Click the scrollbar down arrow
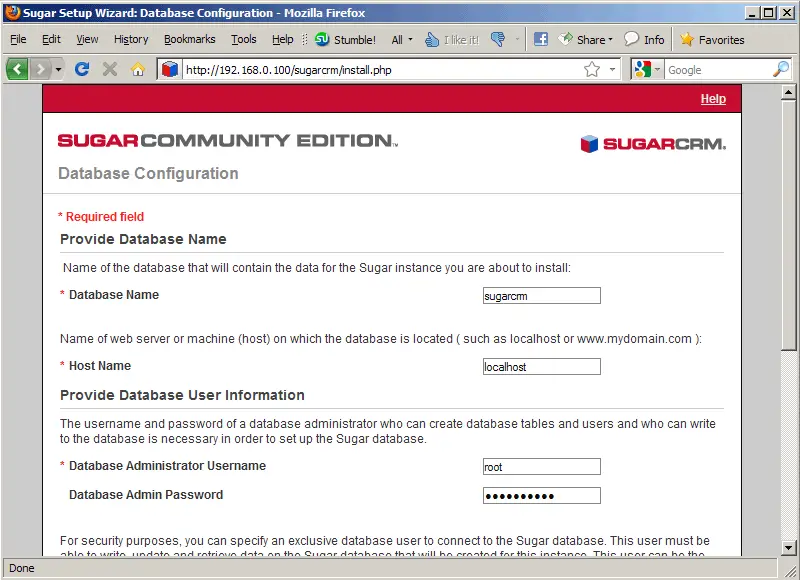The height and width of the screenshot is (580, 800). (x=788, y=548)
